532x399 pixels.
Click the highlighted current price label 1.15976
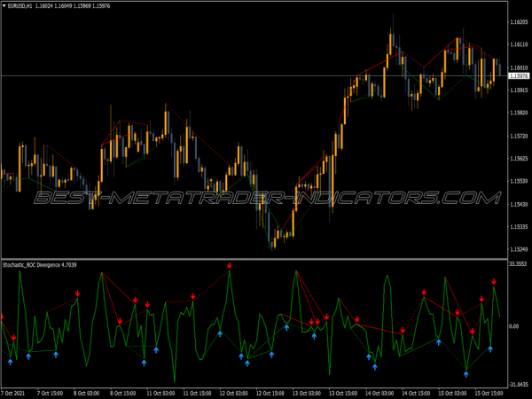click(519, 76)
